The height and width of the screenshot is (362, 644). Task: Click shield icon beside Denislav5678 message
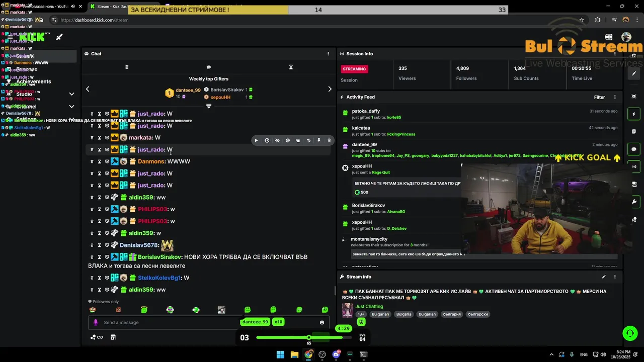pos(107,245)
